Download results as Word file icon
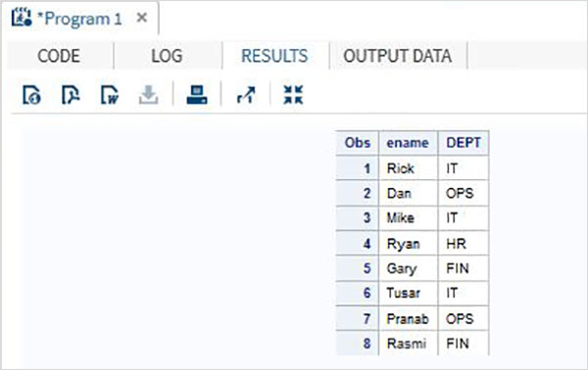The image size is (588, 370). point(110,95)
